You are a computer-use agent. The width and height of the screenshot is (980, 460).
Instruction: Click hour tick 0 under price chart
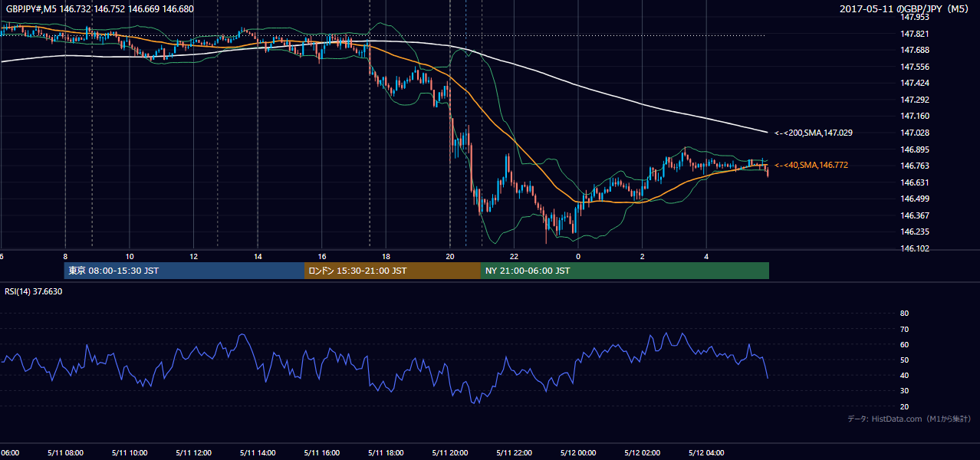[578, 256]
